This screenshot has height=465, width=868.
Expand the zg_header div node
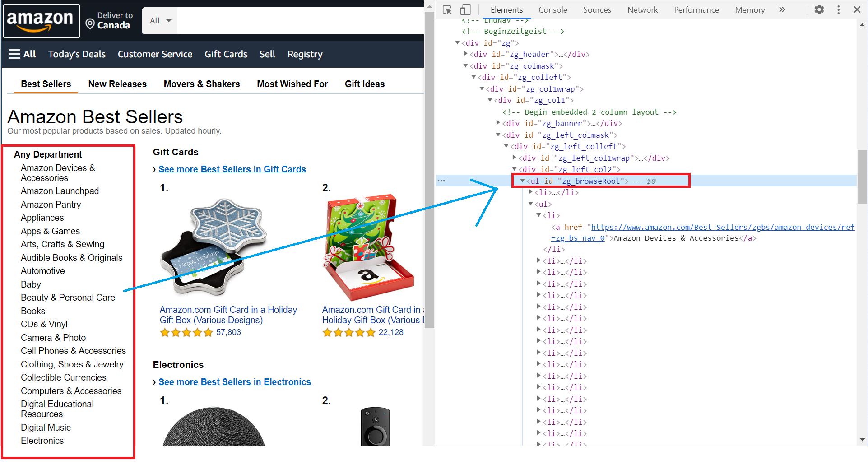point(465,54)
